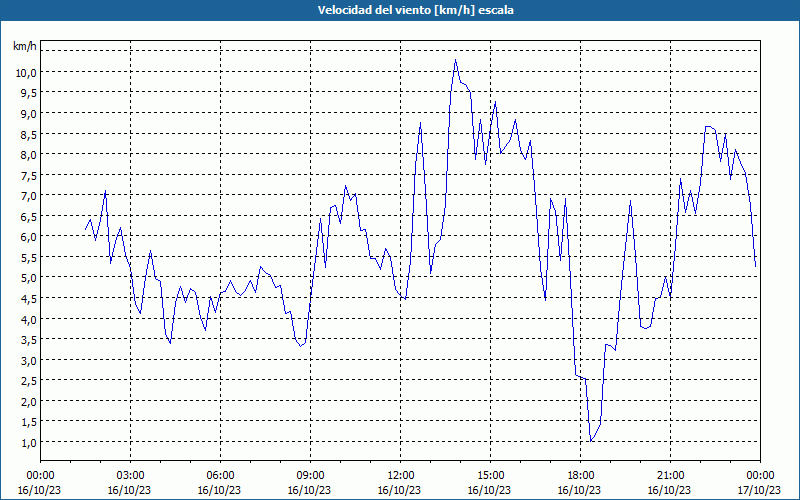Select the 06:00 time axis label
The height and width of the screenshot is (500, 800).
(x=220, y=483)
